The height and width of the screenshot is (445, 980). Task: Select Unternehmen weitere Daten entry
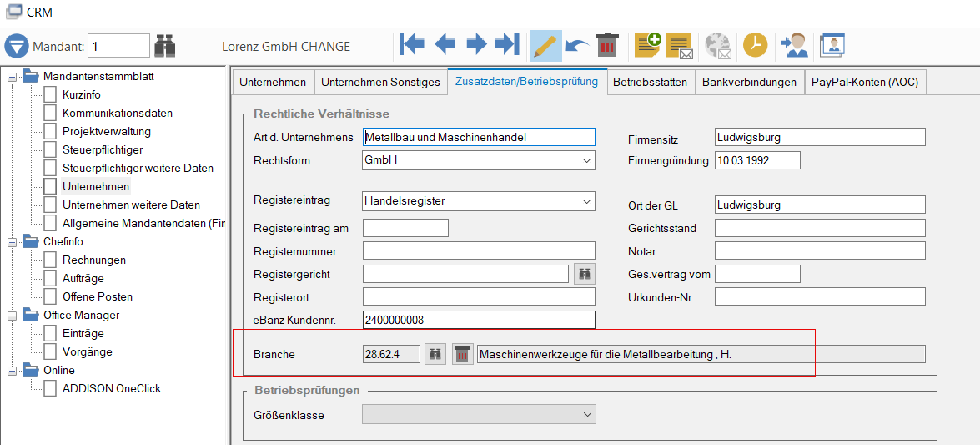(x=131, y=205)
